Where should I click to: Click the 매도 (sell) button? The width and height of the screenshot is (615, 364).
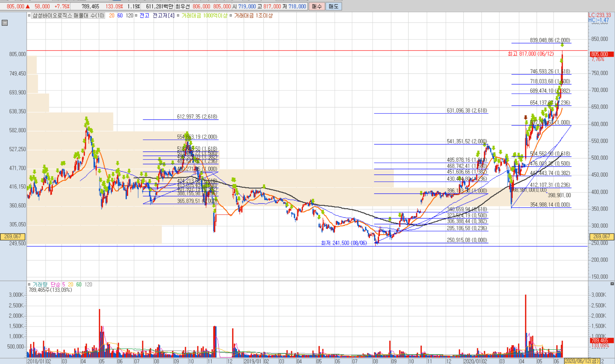[x=333, y=6]
